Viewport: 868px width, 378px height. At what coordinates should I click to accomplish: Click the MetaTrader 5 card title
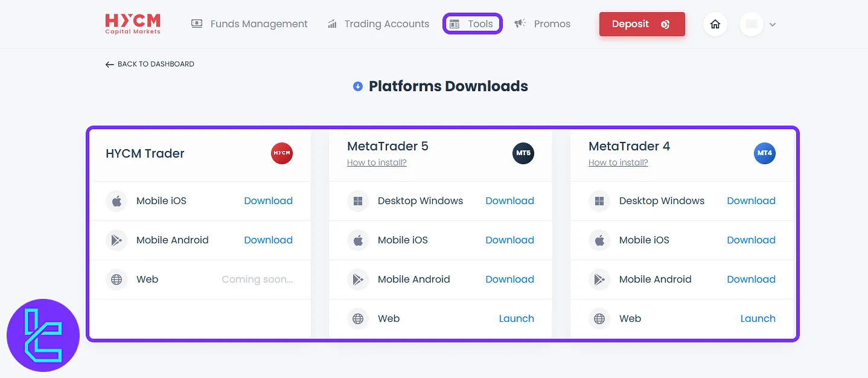click(x=388, y=146)
